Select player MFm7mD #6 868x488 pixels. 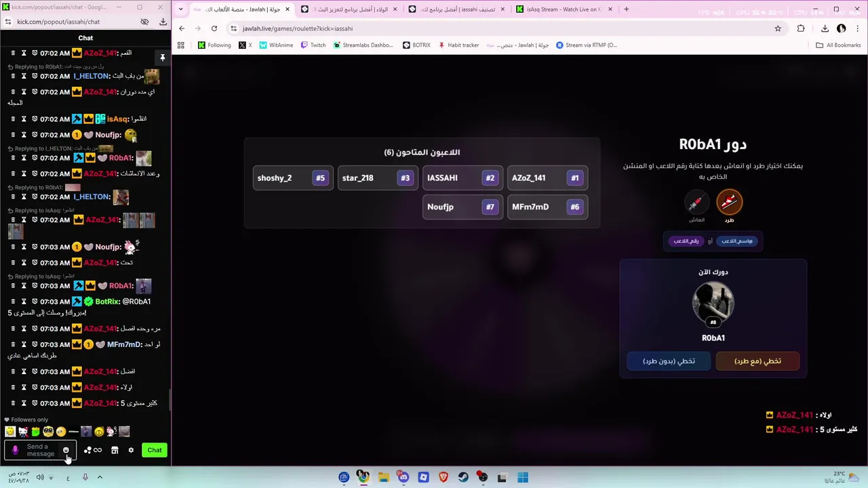tap(547, 207)
